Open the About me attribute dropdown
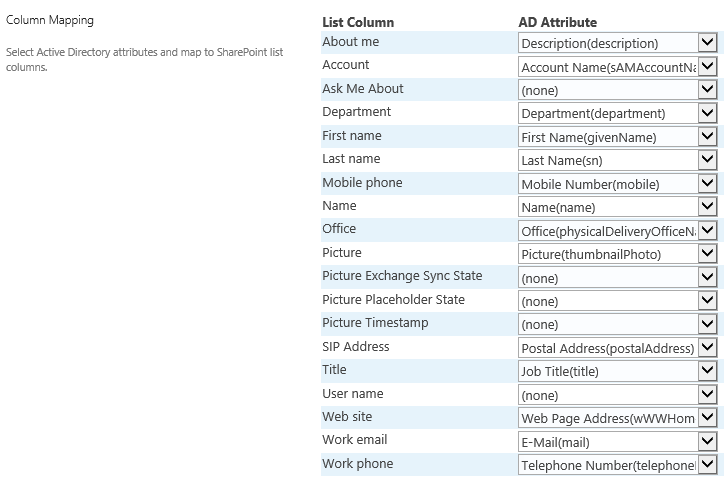This screenshot has height=479, width=724. coord(708,43)
